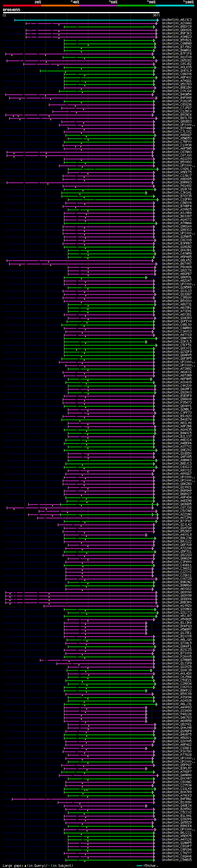Click label UniRef100_B6TLT8
This screenshot has height=868, width=197.
point(177,118)
